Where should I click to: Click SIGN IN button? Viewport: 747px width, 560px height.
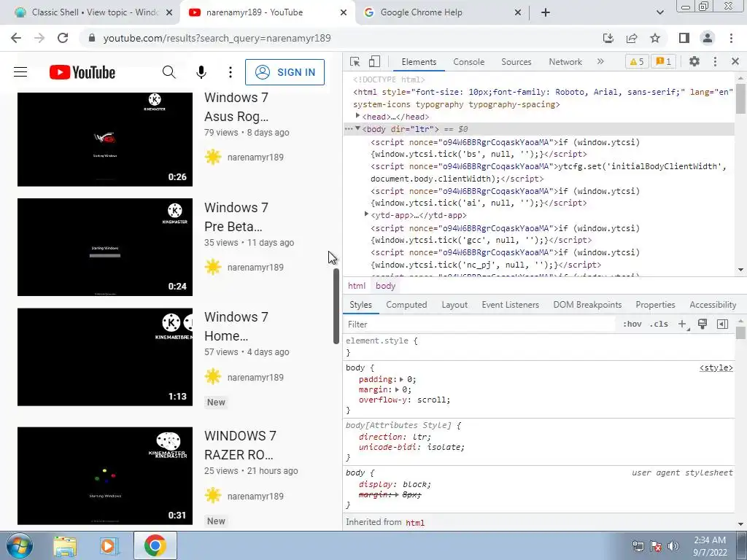coord(285,72)
